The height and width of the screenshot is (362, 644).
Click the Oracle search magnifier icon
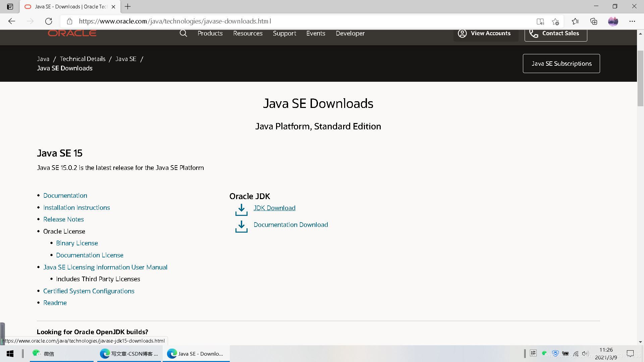pos(183,33)
